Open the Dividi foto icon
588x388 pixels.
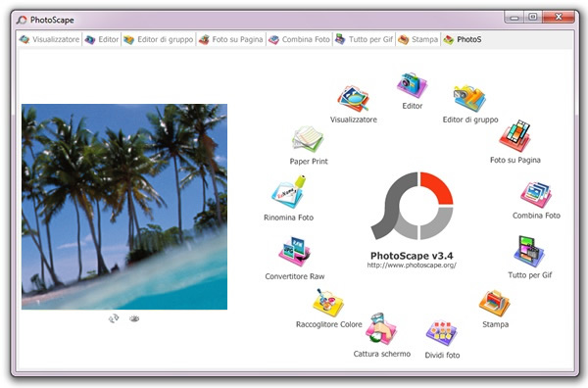(442, 333)
